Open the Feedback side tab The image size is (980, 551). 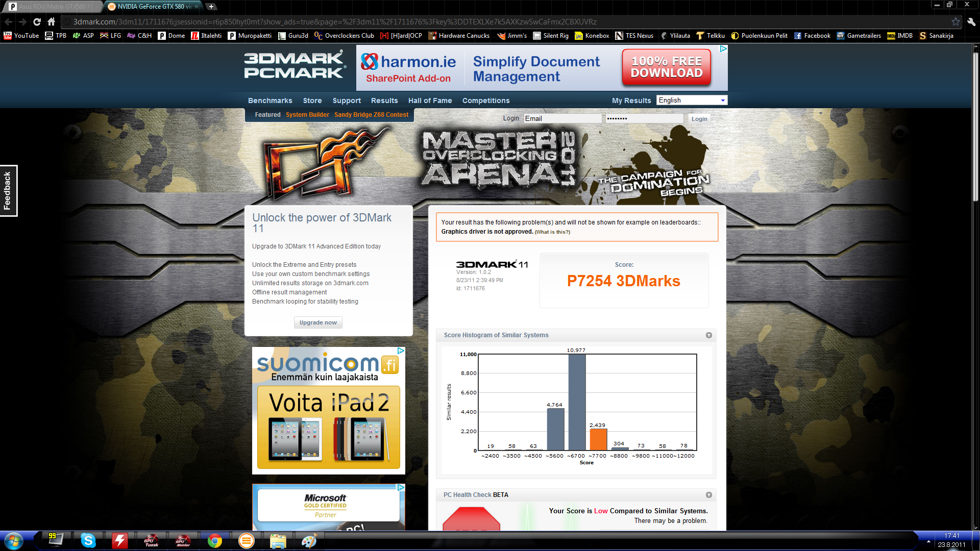pos(8,191)
